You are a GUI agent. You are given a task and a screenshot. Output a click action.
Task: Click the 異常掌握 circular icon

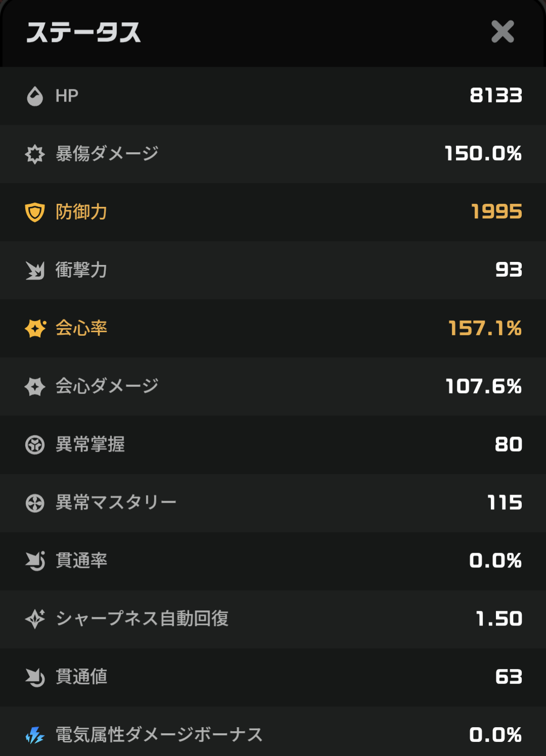pos(35,444)
